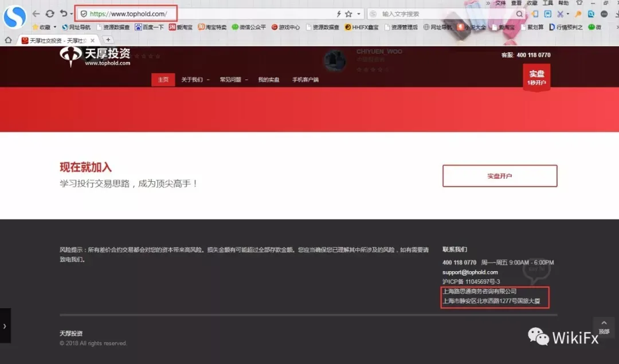Screen dimensions: 619x364
Task: Click the key password manager icon
Action: (578, 14)
